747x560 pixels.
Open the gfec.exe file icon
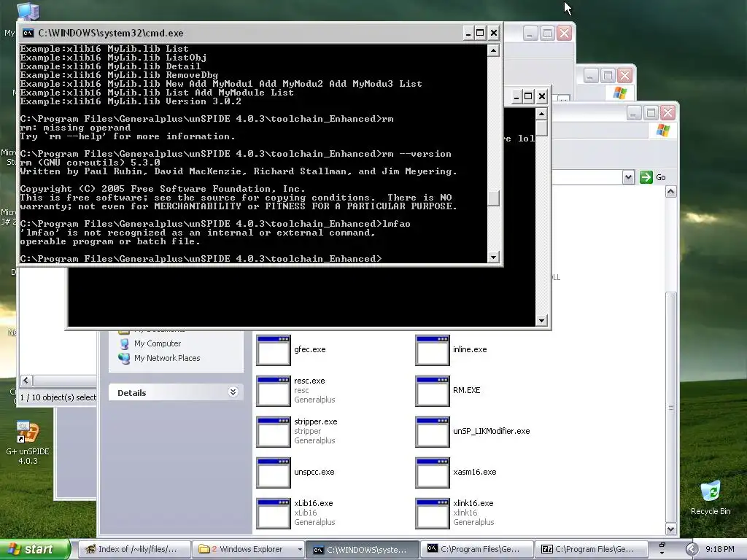tap(273, 350)
